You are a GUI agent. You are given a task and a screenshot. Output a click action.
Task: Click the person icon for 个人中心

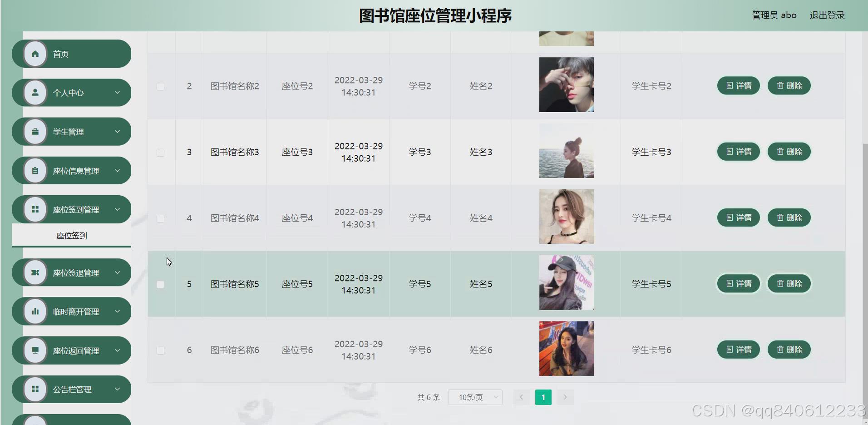35,93
